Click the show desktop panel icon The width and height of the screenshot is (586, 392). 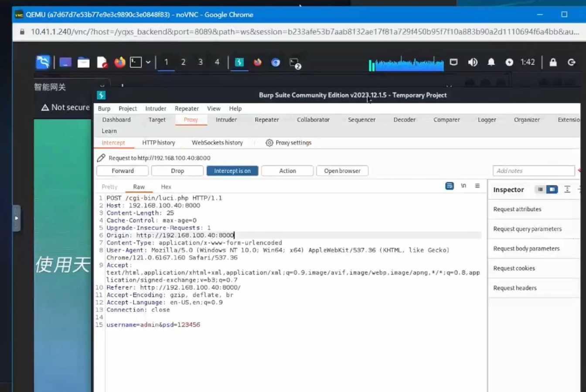(x=65, y=62)
